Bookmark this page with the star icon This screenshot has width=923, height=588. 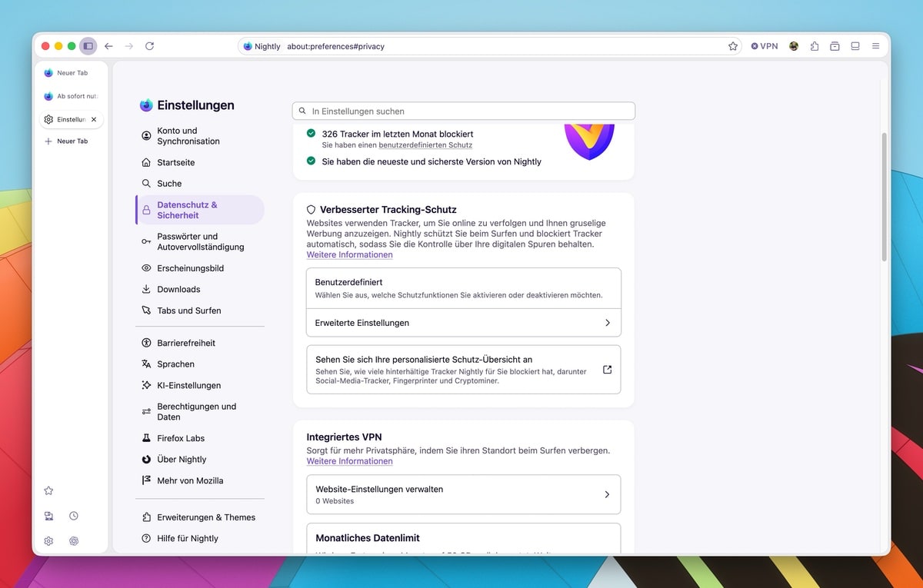click(x=732, y=46)
